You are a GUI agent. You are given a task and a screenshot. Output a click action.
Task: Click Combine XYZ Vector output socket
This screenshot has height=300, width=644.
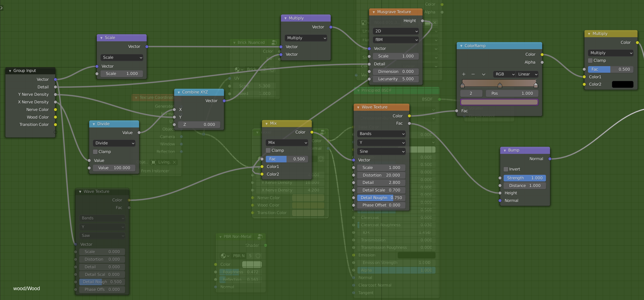tap(224, 101)
